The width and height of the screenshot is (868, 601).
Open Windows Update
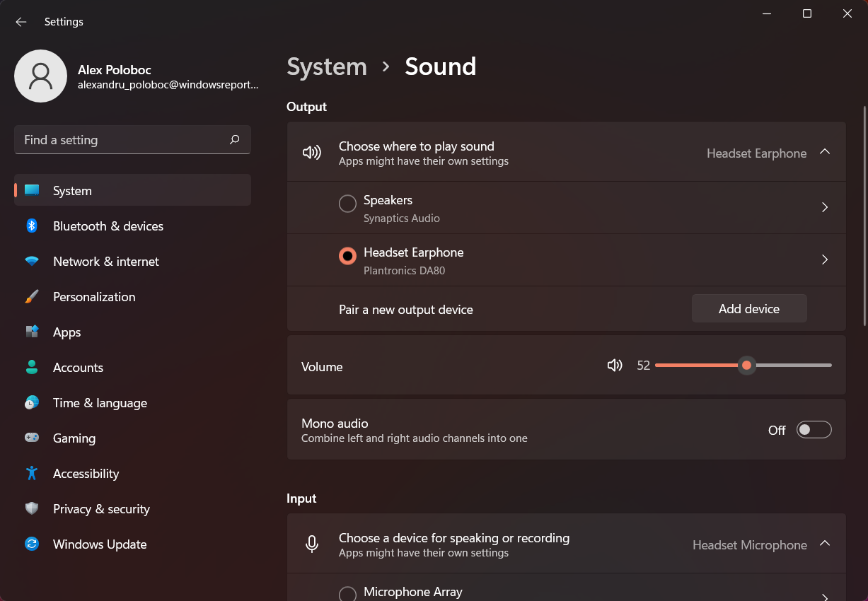tap(98, 544)
